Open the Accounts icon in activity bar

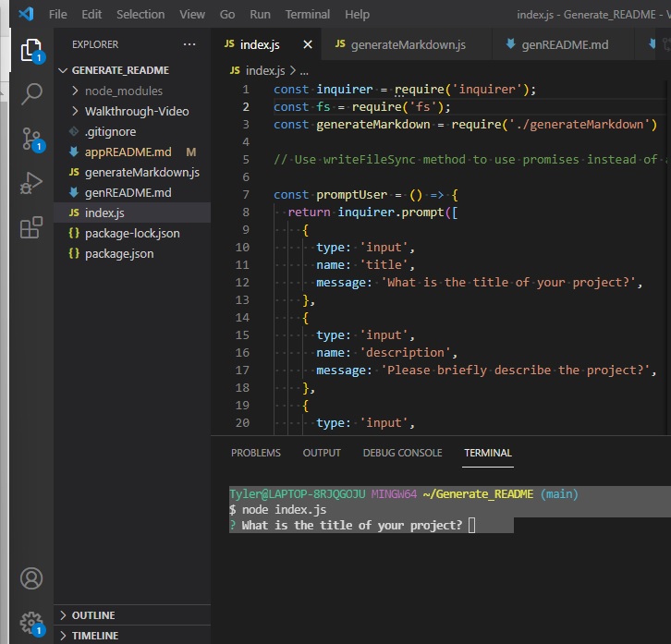(x=31, y=578)
